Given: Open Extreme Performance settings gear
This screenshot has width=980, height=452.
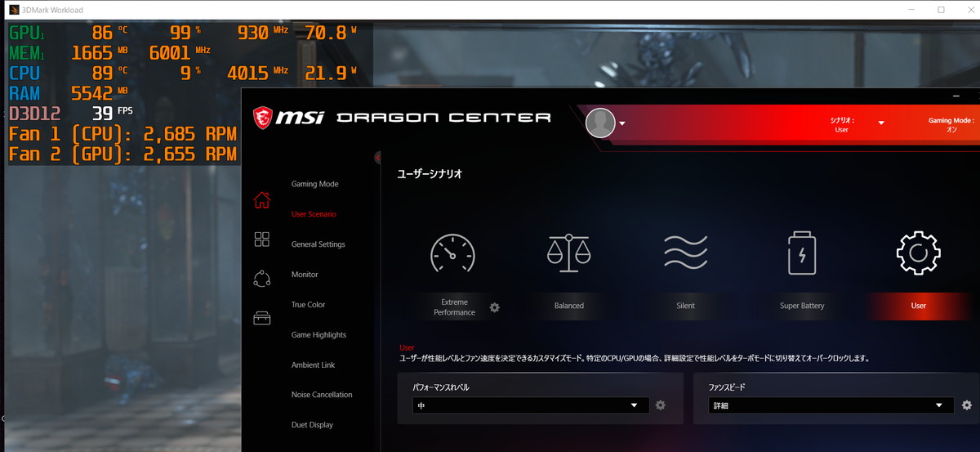Looking at the screenshot, I should (494, 307).
